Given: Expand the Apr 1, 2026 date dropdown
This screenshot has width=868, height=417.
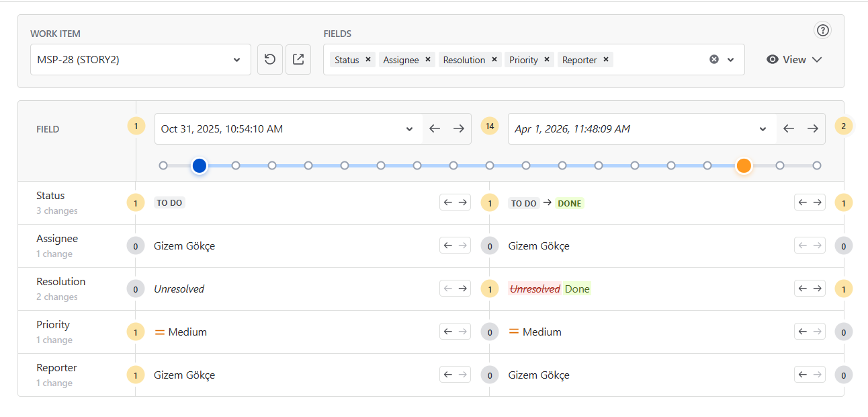Looking at the screenshot, I should pos(763,129).
